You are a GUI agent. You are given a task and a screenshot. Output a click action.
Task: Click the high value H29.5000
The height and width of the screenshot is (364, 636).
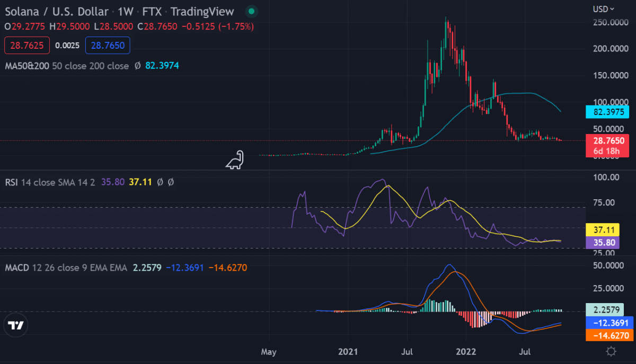tap(69, 26)
